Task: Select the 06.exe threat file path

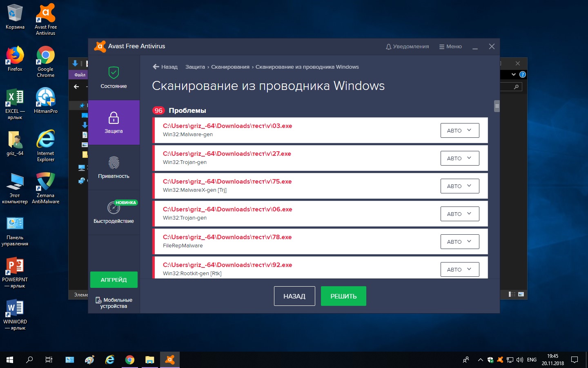Action: tap(227, 209)
